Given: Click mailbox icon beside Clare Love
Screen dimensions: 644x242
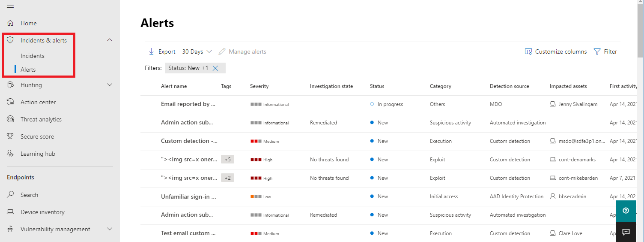Looking at the screenshot, I should (553, 233).
